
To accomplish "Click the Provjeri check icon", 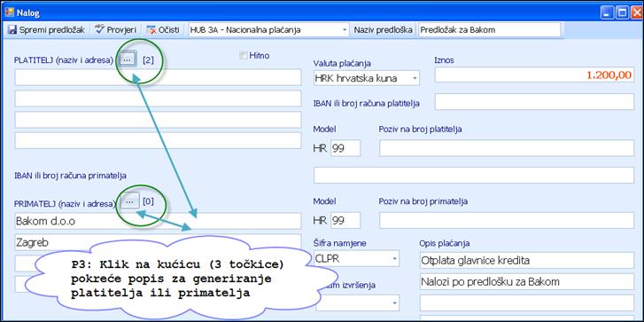I will [x=99, y=29].
